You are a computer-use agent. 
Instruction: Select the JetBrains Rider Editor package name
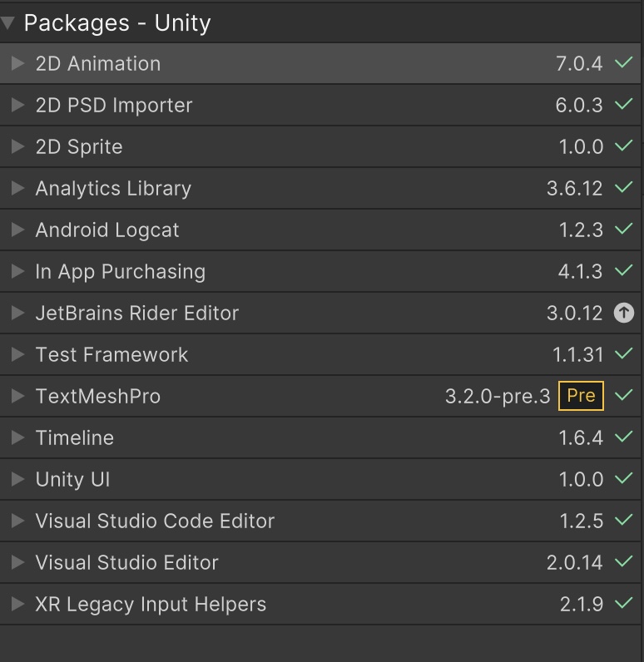click(x=137, y=314)
